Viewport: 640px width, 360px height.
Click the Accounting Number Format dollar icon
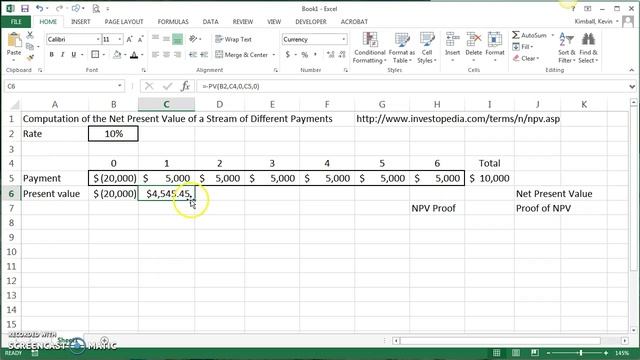(288, 54)
